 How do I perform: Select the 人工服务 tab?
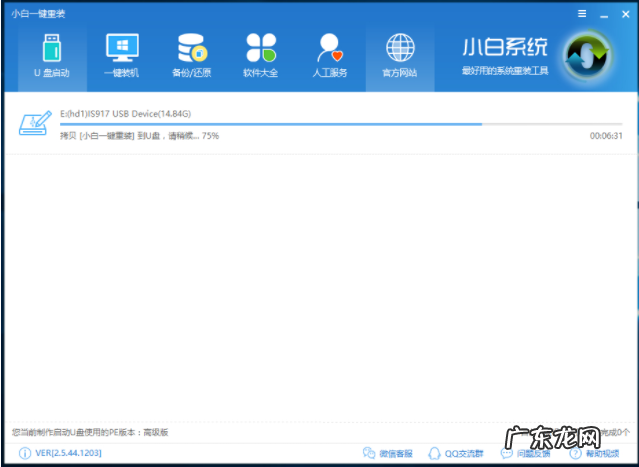click(x=330, y=57)
